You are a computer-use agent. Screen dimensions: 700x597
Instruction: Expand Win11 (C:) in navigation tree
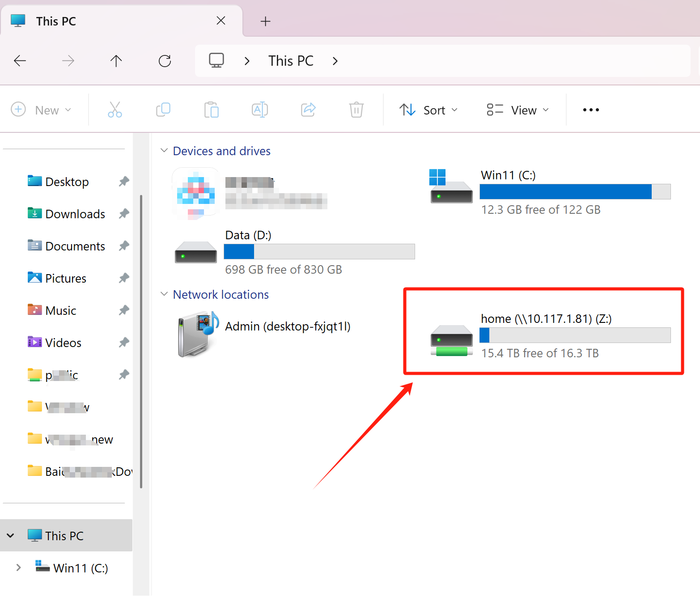pos(18,567)
